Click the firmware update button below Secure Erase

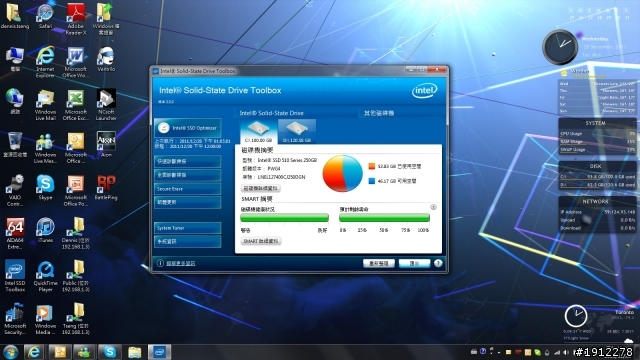tap(188, 202)
